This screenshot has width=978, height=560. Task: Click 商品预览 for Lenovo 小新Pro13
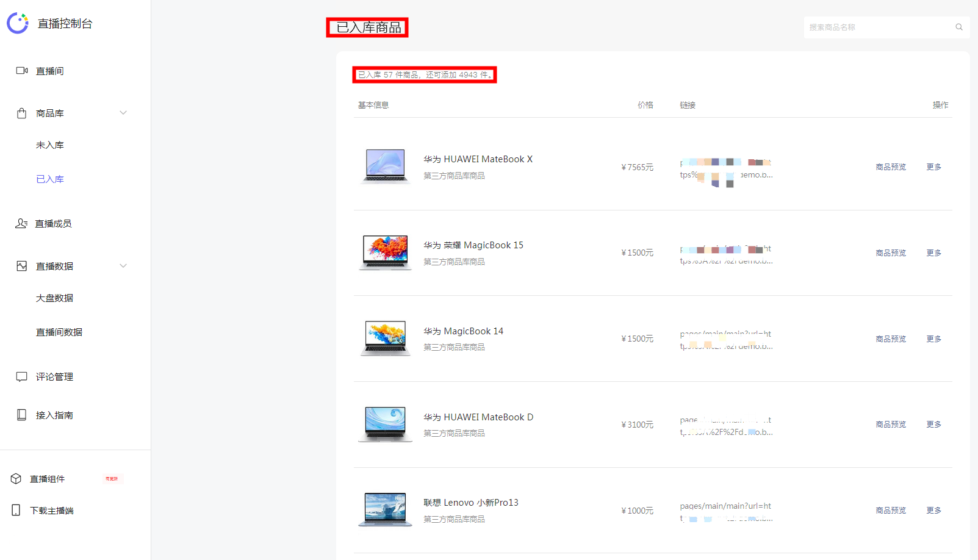click(891, 511)
